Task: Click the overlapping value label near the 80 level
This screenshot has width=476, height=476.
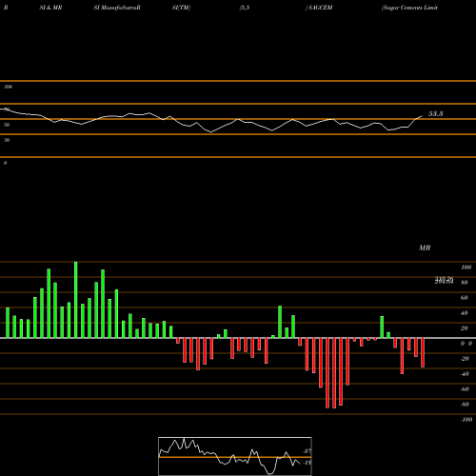Action: point(444,280)
